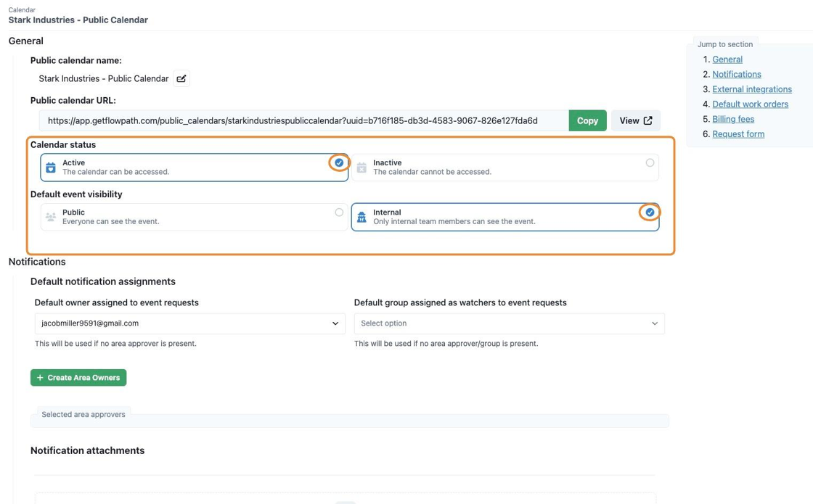The height and width of the screenshot is (504, 813).
Task: Click the Default notification assignments heading
Action: click(103, 282)
